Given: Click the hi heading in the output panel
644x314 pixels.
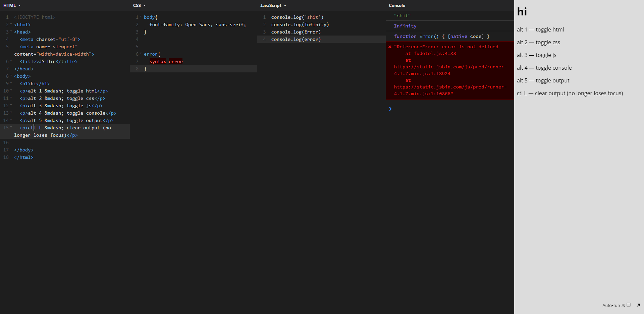Looking at the screenshot, I should 522,11.
